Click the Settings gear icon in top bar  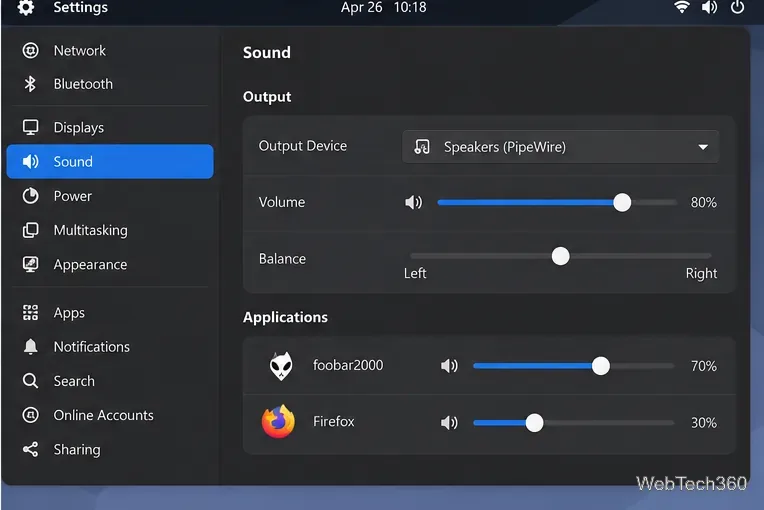pyautogui.click(x=26, y=7)
